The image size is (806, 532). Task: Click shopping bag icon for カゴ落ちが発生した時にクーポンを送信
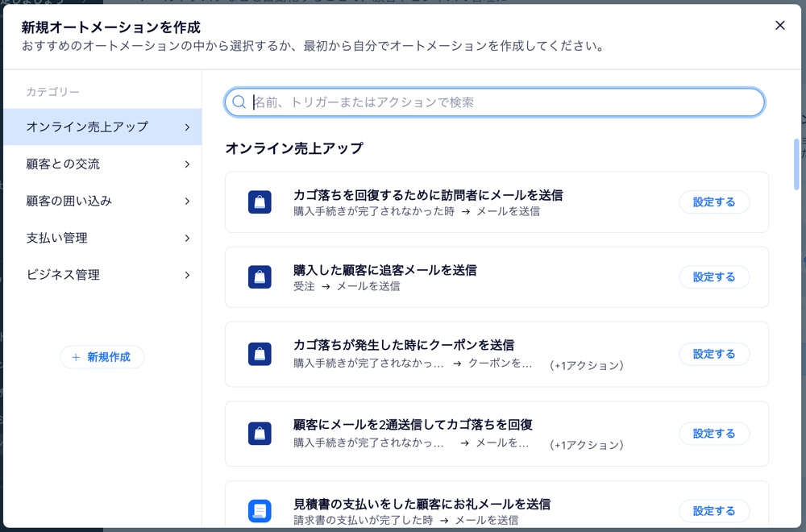click(x=260, y=354)
